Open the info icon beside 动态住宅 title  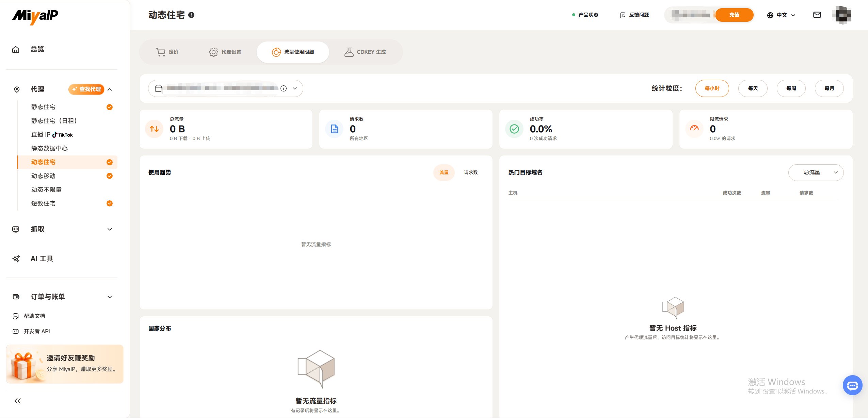191,15
